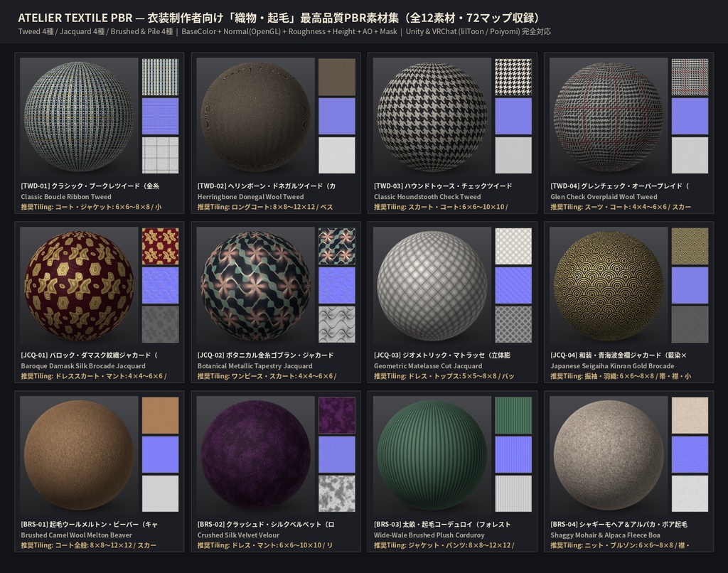This screenshot has height=573, width=728.
Task: View the green Wide-Wale Corduroy sphere preview
Action: point(432,454)
